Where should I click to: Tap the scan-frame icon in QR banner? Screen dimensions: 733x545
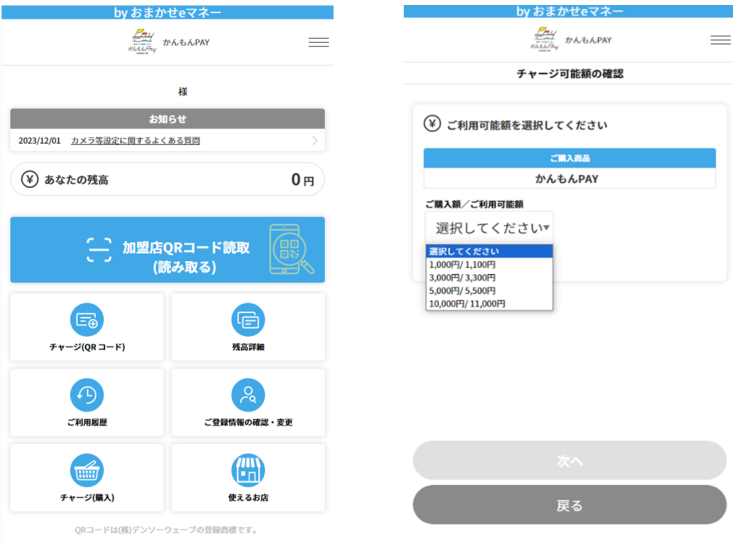99,250
